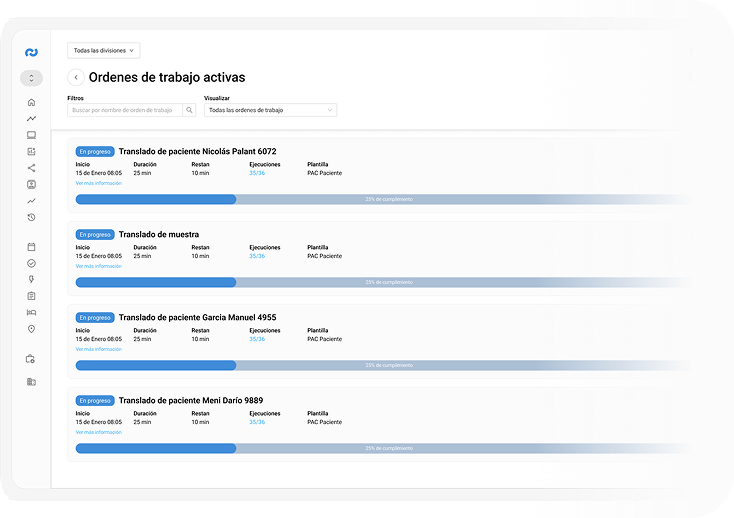734x518 pixels.
Task: Click the search magnifier button
Action: click(x=189, y=110)
